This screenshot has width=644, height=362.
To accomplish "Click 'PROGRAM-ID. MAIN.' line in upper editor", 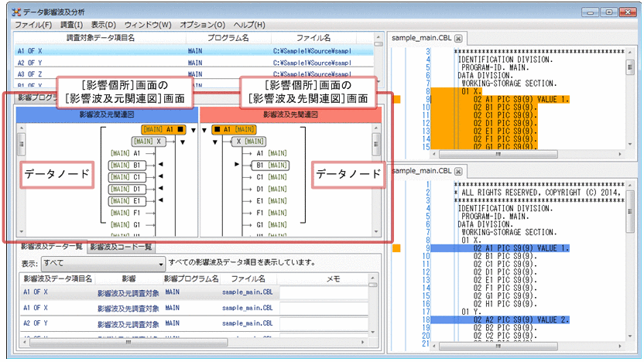I will pos(495,67).
